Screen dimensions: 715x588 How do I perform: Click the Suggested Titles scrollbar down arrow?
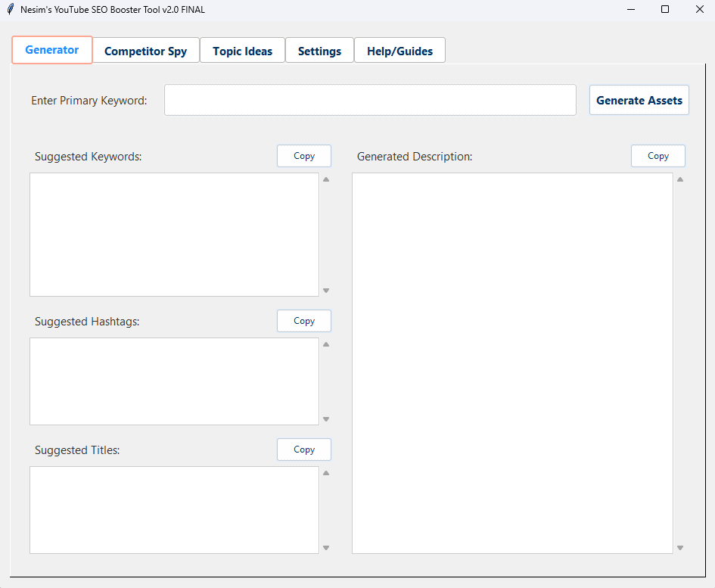click(326, 547)
